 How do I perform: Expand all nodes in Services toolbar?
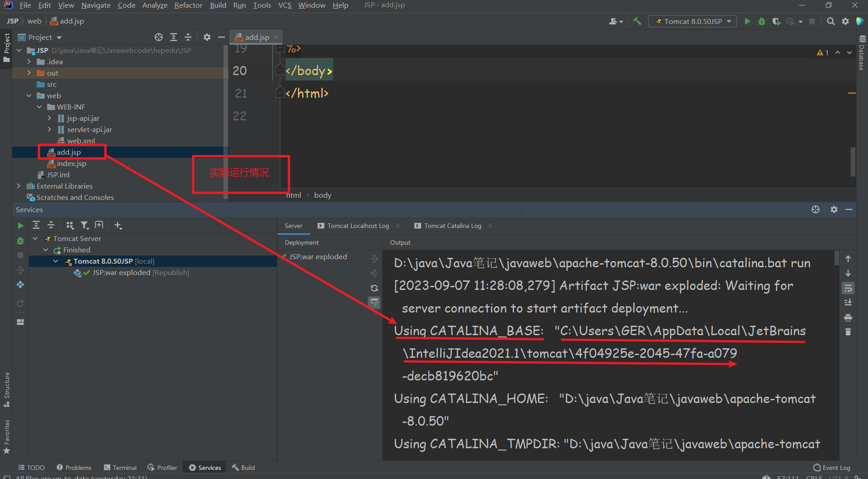[36, 225]
